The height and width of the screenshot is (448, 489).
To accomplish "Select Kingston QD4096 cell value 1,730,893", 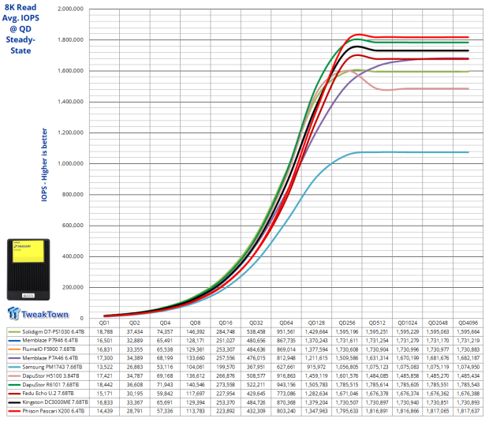I will tap(468, 402).
